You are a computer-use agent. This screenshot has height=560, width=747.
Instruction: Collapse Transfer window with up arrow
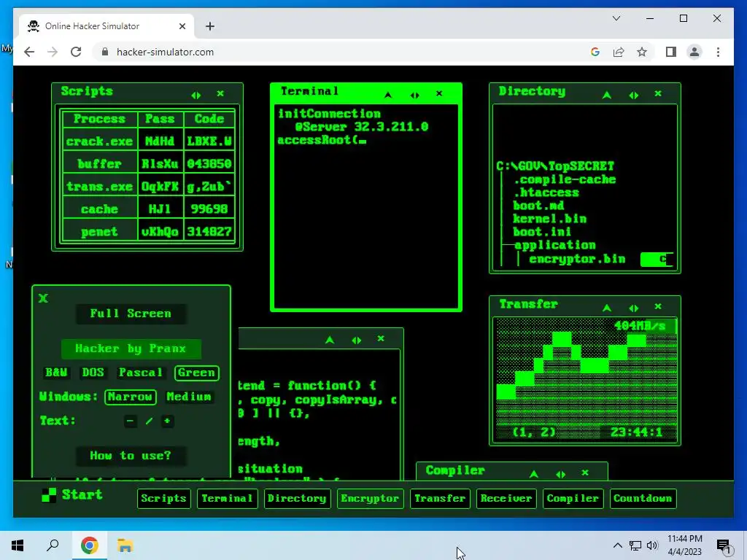[x=607, y=308]
